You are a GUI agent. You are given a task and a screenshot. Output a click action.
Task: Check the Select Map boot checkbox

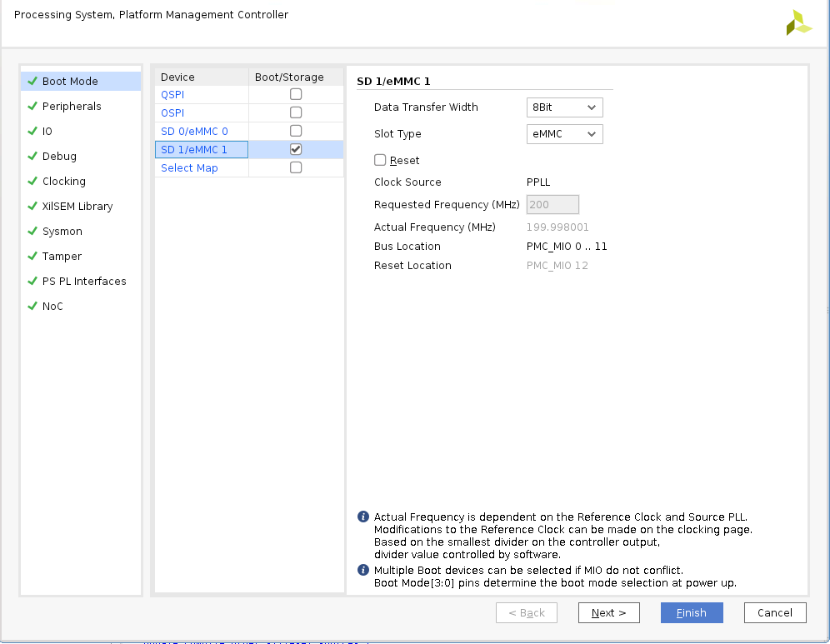296,167
